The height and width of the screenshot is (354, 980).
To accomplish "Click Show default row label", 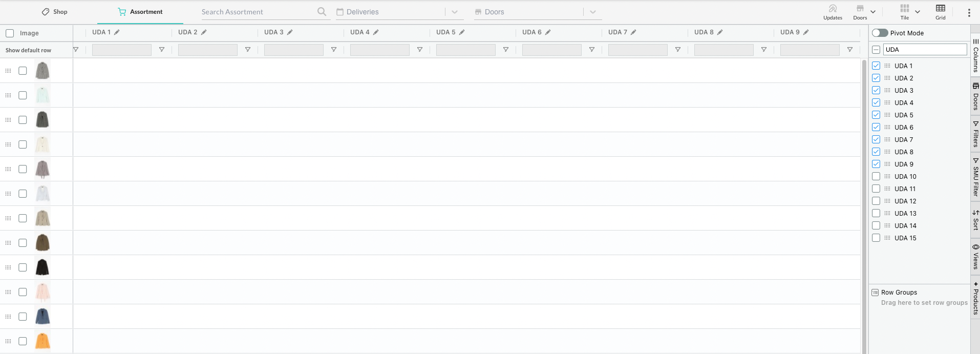I will 28,50.
